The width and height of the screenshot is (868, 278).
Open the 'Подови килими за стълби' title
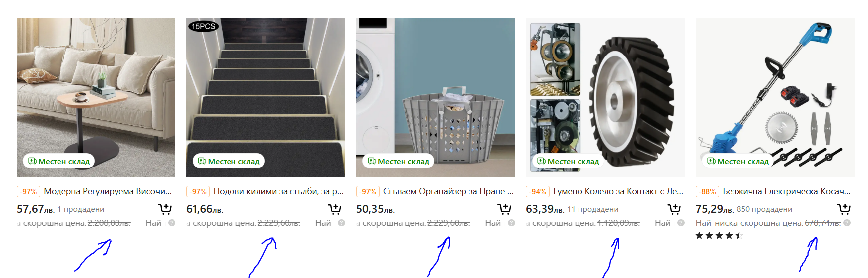[279, 191]
